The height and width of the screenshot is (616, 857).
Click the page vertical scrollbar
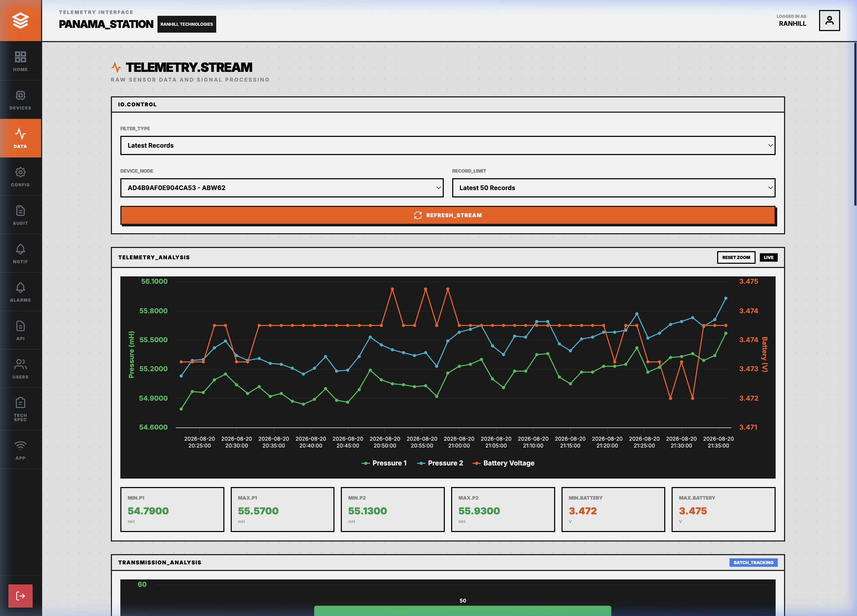[x=855, y=124]
